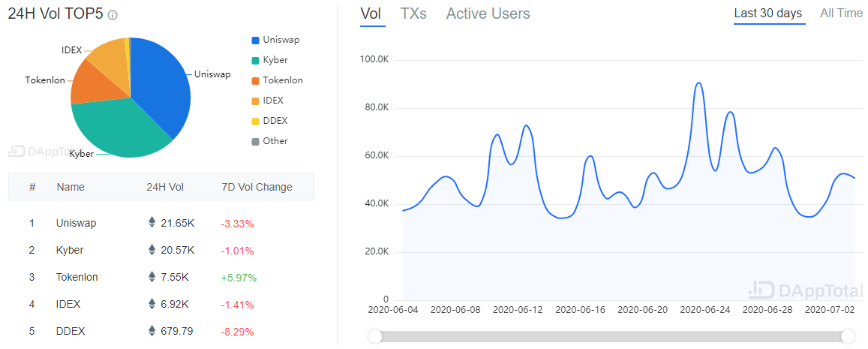Click the Kyber label under the pie chart

81,153
